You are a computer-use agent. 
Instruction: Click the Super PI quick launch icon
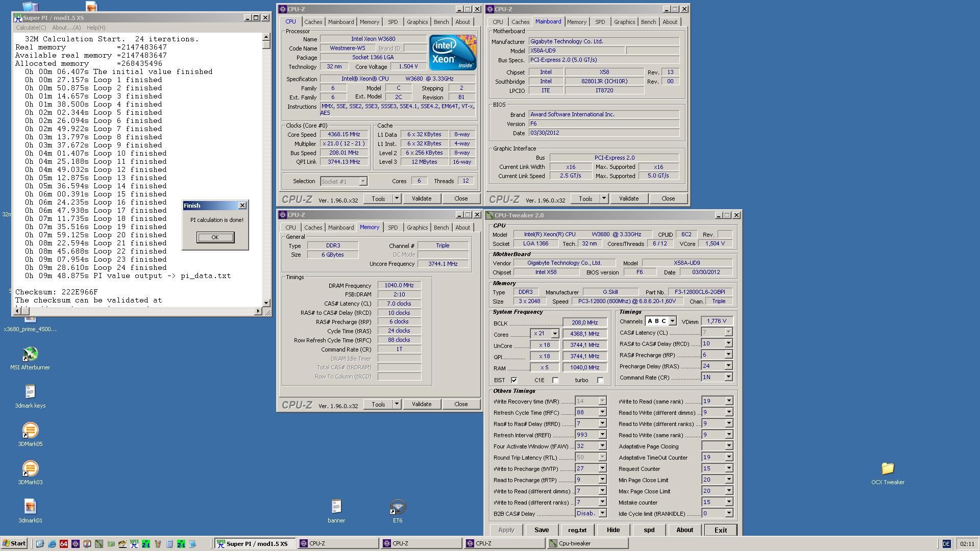point(134,544)
